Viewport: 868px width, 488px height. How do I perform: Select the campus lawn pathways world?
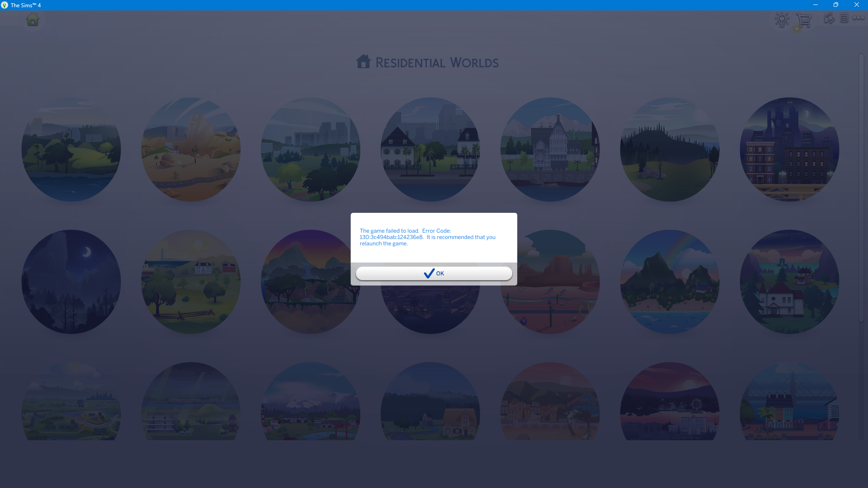71,401
